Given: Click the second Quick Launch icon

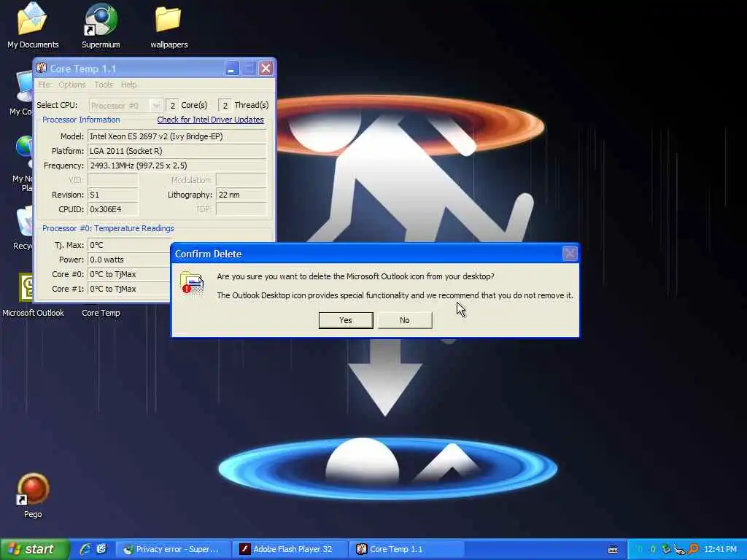Looking at the screenshot, I should (101, 549).
